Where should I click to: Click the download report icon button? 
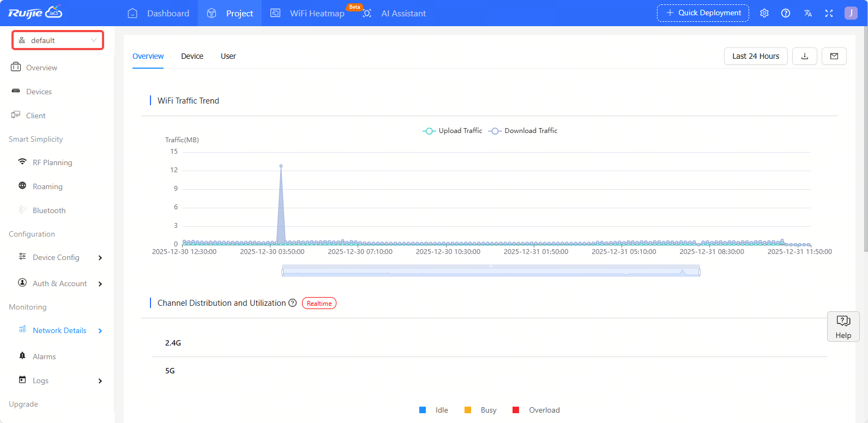pyautogui.click(x=804, y=56)
